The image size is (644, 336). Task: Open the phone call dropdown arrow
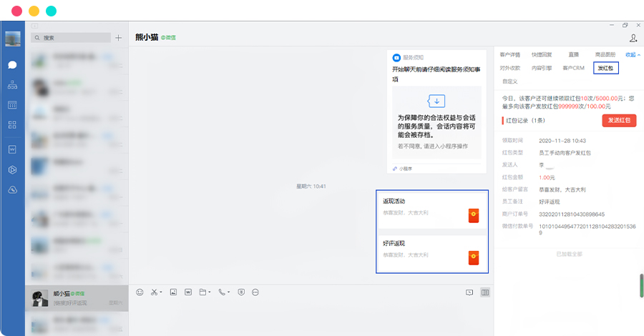pos(230,292)
